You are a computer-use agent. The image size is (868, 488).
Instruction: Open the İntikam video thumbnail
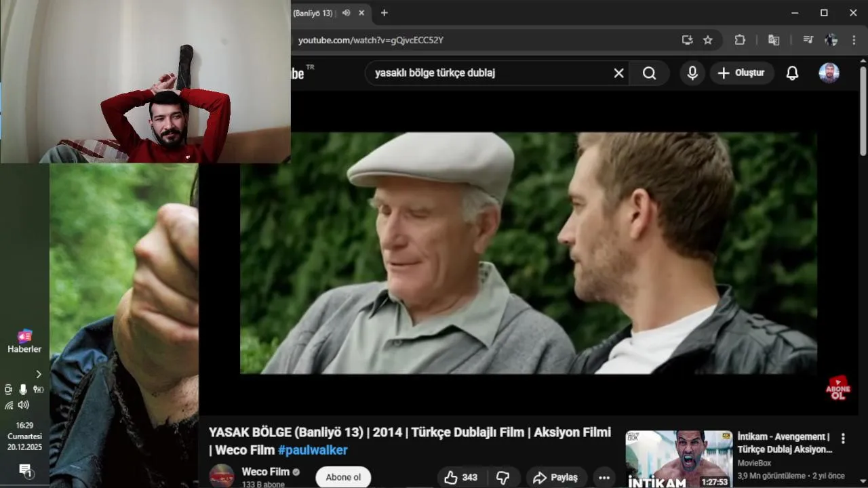coord(679,459)
